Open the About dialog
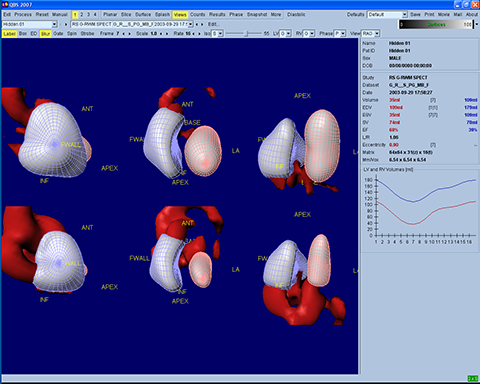This screenshot has width=480, height=384. pos(472,15)
